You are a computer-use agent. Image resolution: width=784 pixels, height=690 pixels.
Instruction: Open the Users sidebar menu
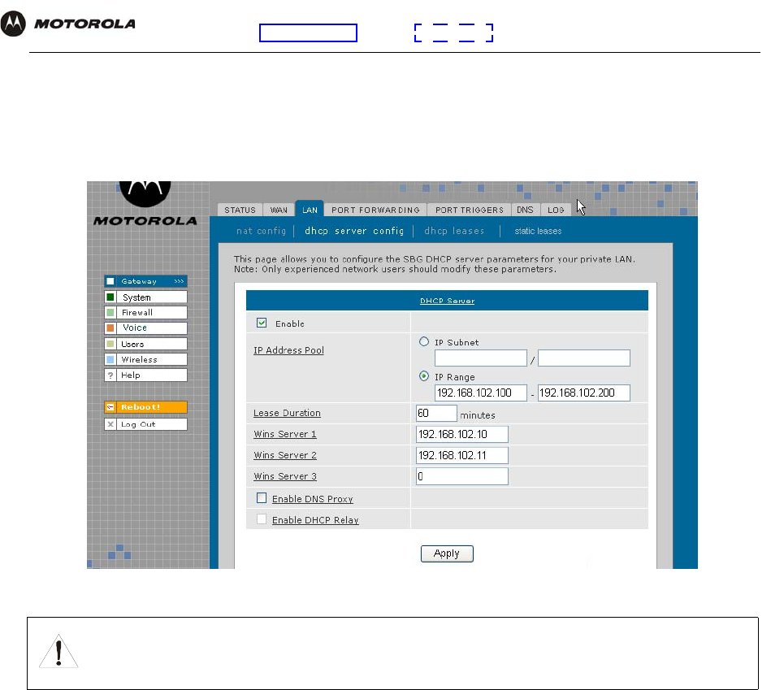point(145,344)
